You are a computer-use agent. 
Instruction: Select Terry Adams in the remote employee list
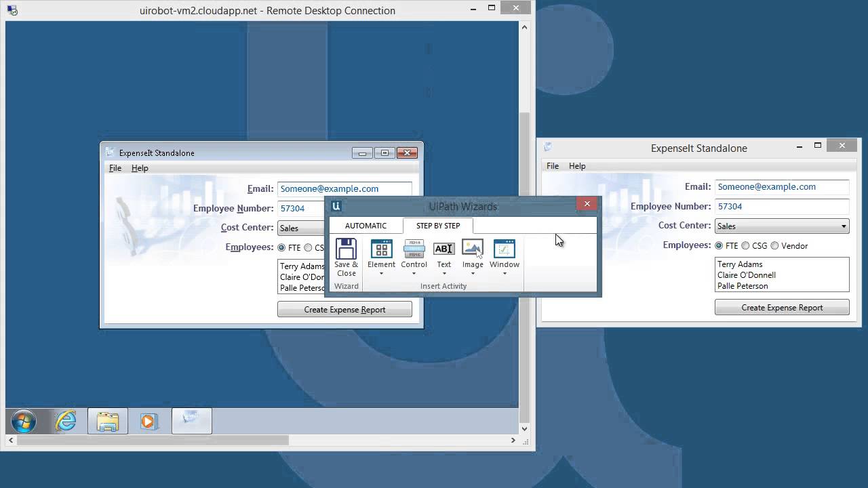(302, 266)
